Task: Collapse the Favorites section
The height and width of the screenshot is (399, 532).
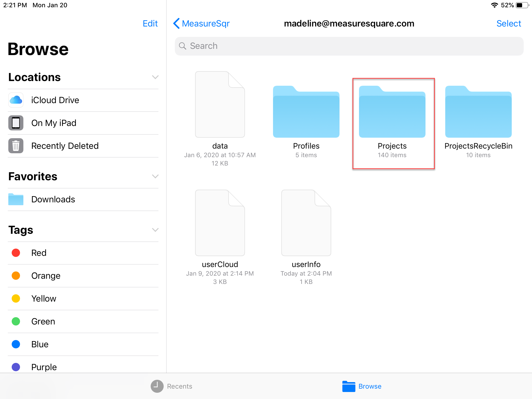Action: click(x=155, y=176)
